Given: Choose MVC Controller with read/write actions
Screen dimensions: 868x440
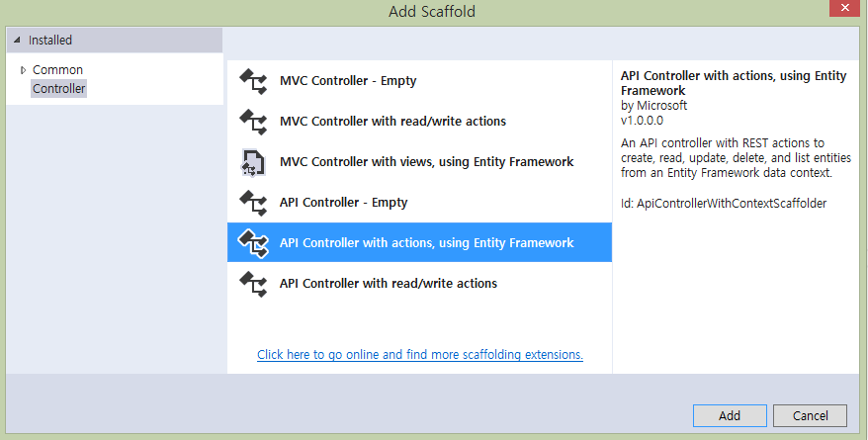Looking at the screenshot, I should pos(419,122).
